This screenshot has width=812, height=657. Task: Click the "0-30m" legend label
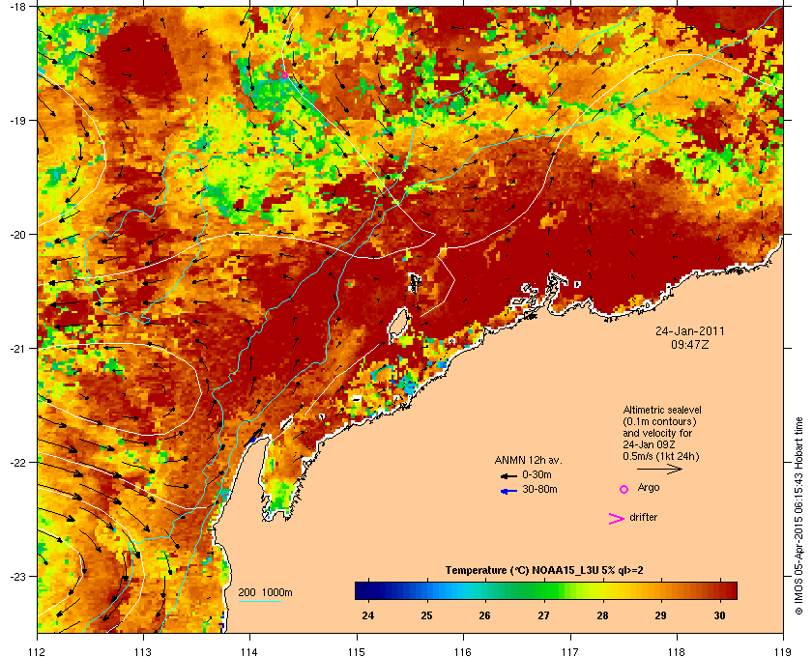click(536, 474)
